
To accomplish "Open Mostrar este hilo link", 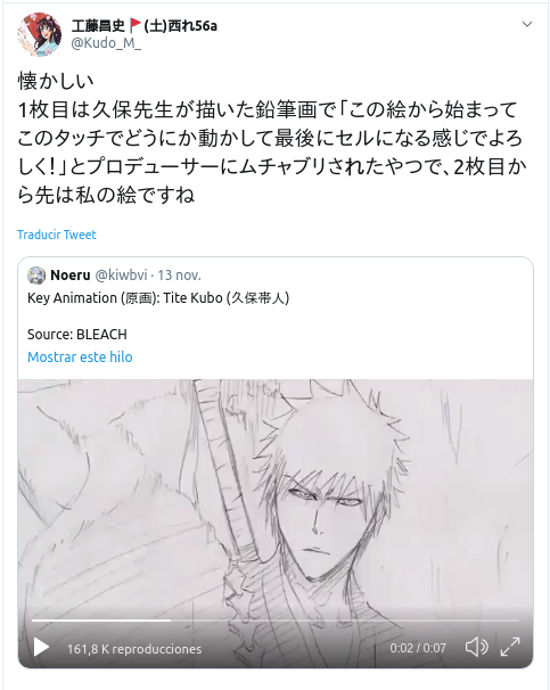I will pyautogui.click(x=80, y=357).
